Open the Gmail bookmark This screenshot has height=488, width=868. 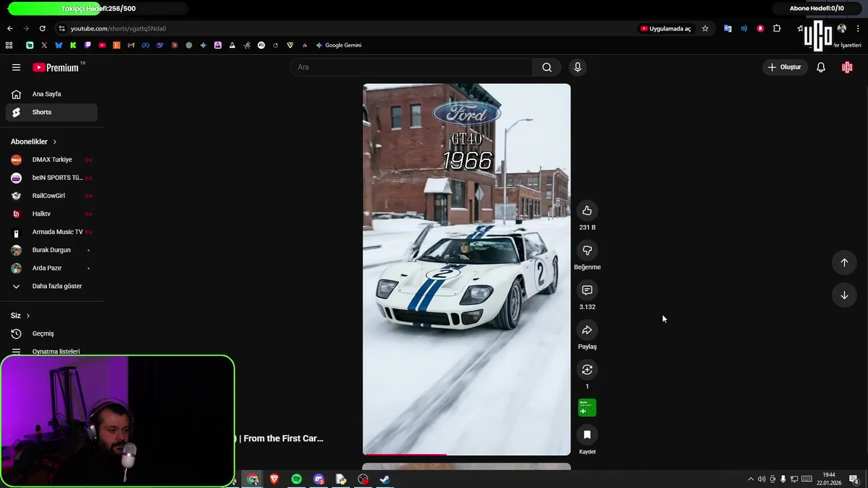(x=131, y=45)
